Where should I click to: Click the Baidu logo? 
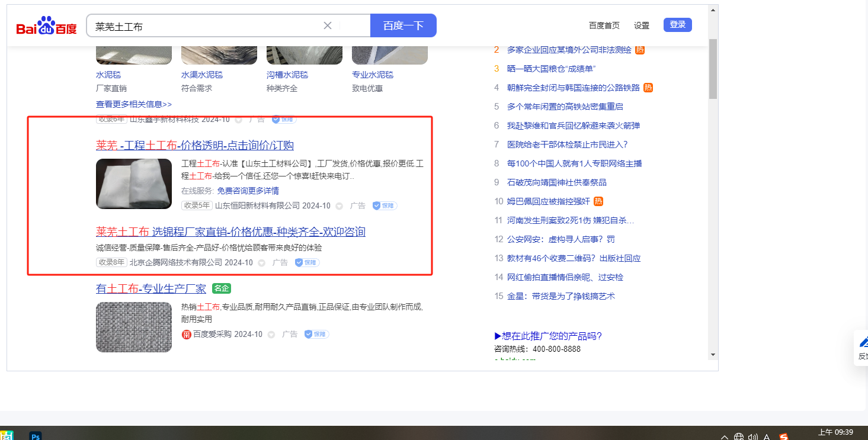pyautogui.click(x=46, y=27)
